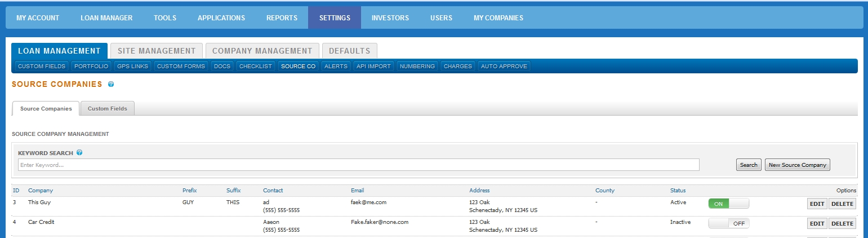868x238 pixels.
Task: Switch to the Site Management tab
Action: (157, 51)
